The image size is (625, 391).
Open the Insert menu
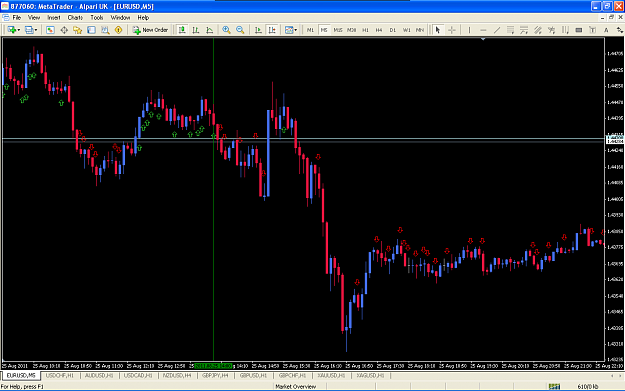pos(53,18)
